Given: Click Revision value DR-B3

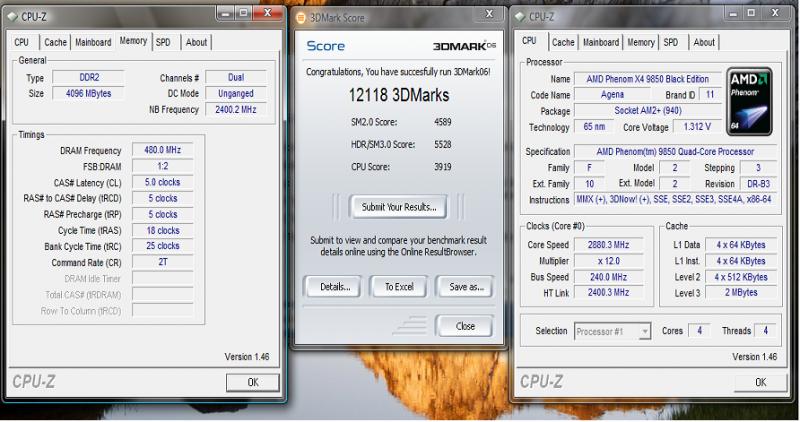Looking at the screenshot, I should click(758, 184).
